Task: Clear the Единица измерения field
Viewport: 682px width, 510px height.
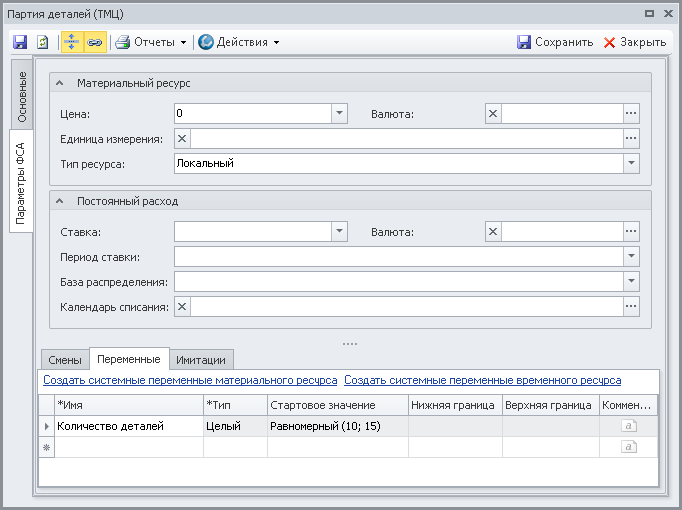Action: [x=182, y=139]
